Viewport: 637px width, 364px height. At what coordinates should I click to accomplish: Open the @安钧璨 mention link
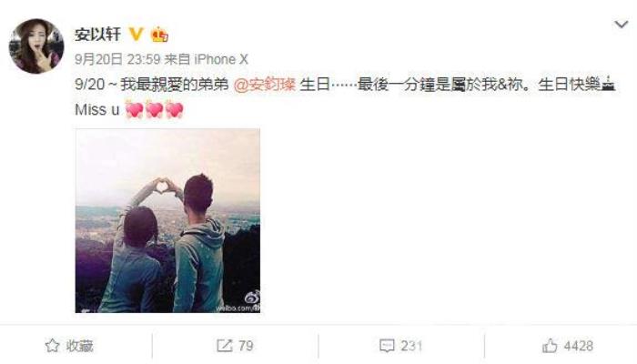click(265, 85)
